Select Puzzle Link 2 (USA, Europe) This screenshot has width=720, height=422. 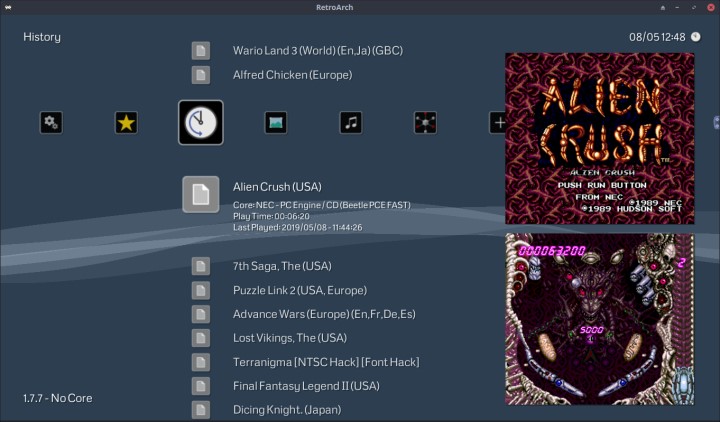(x=300, y=290)
